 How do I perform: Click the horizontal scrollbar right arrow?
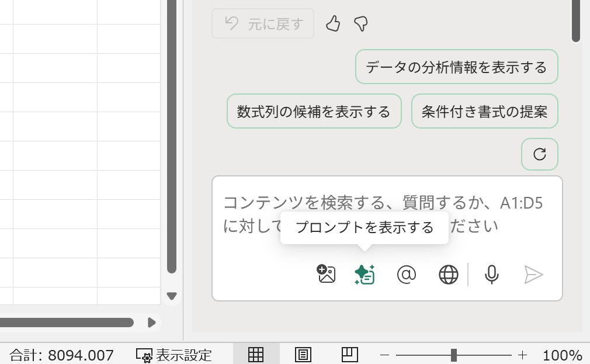152,322
